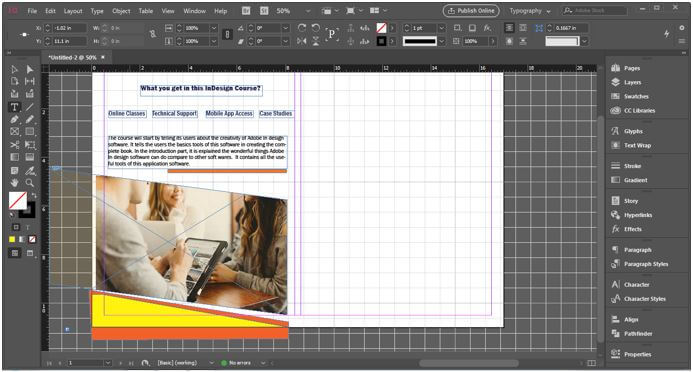The width and height of the screenshot is (693, 372).
Task: Open the File menu
Action: [x=32, y=11]
